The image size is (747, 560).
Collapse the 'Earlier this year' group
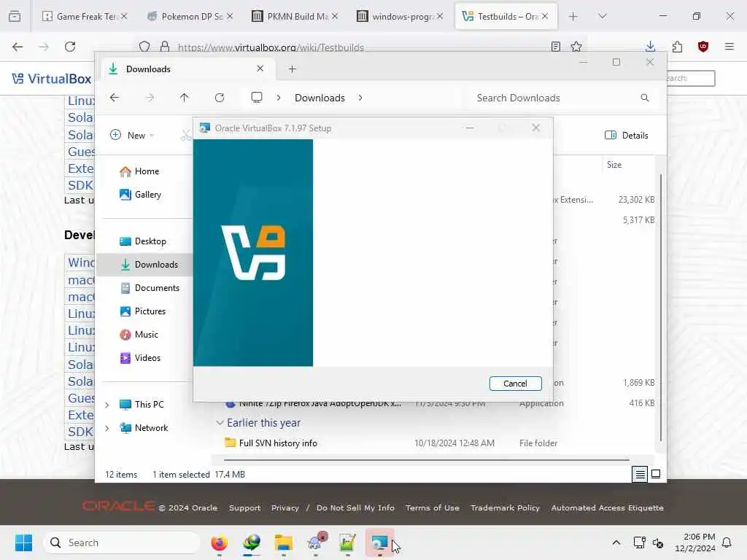(220, 423)
